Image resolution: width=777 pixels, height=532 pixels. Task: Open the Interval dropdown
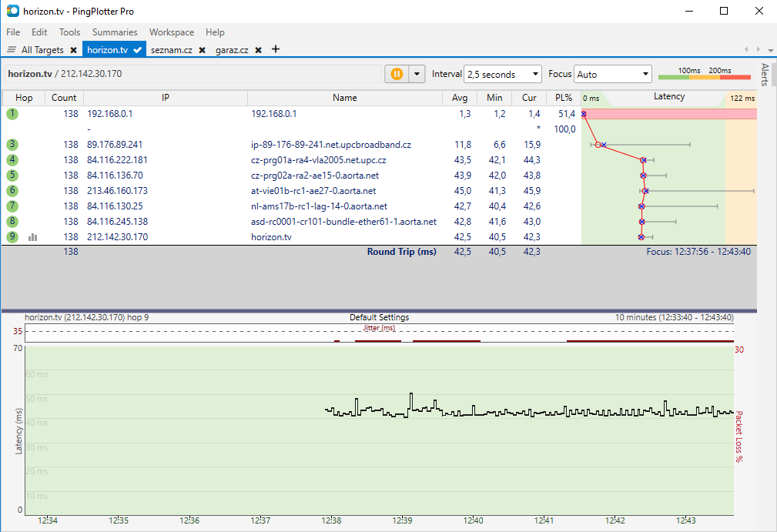point(503,75)
